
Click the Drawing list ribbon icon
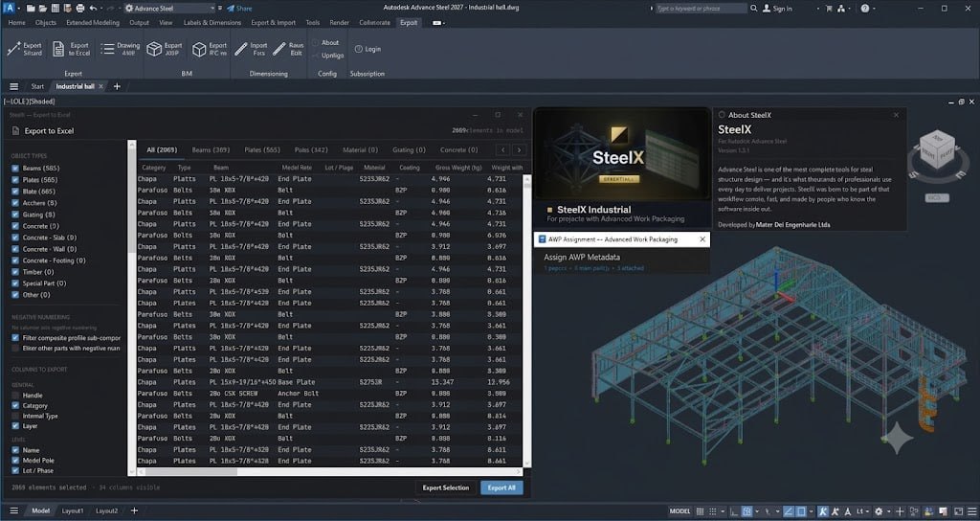point(107,49)
